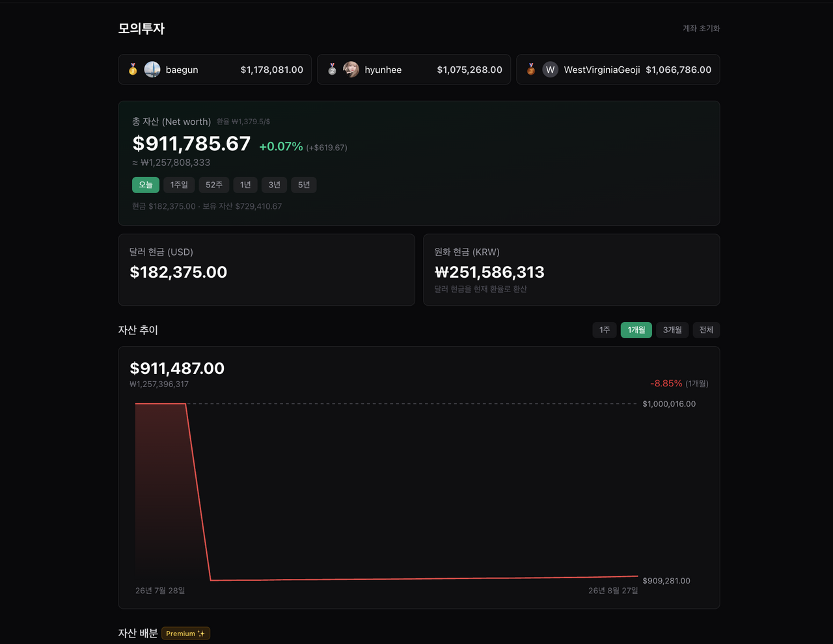Open hyunhee's profile avatar
Image resolution: width=833 pixels, height=644 pixels.
click(x=351, y=70)
